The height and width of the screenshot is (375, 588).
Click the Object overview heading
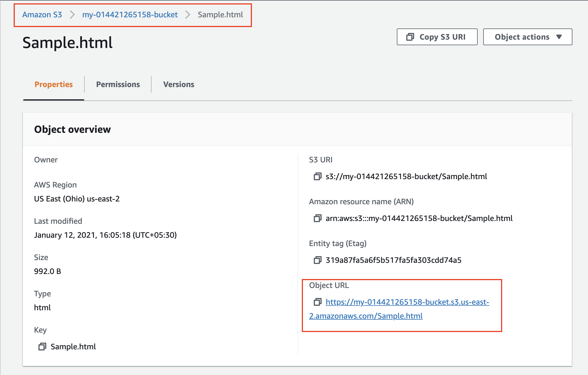point(72,129)
